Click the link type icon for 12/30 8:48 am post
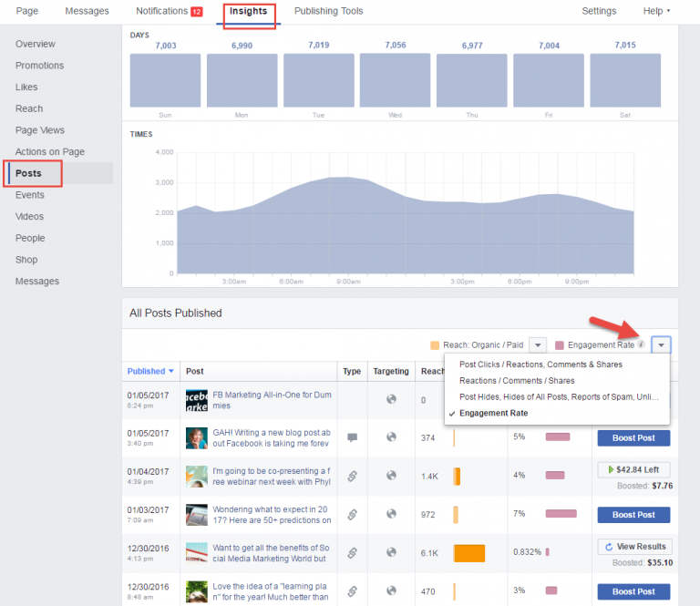Image resolution: width=700 pixels, height=606 pixels. pyautogui.click(x=352, y=591)
